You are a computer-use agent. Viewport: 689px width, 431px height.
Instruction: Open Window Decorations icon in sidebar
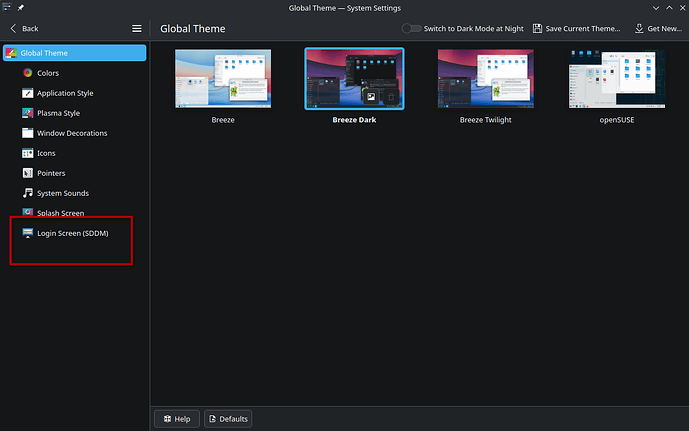pos(28,133)
